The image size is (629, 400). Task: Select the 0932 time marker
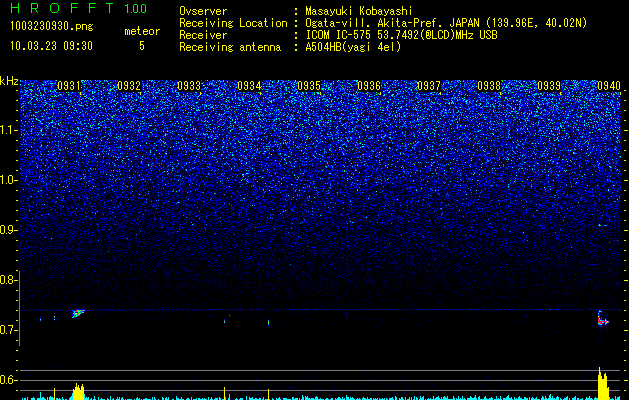129,86
